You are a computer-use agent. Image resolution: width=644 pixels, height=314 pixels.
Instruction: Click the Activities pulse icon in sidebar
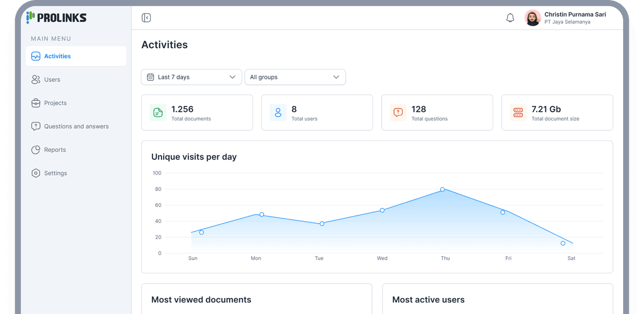coord(36,56)
